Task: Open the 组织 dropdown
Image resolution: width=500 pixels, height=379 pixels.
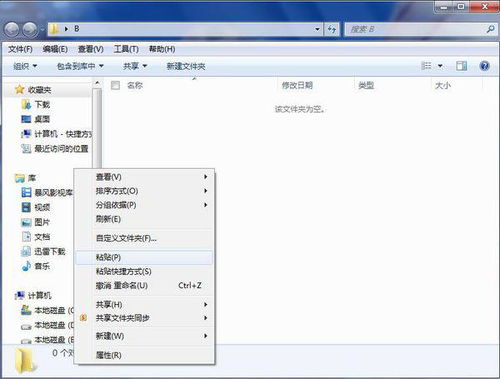Action: click(25, 66)
